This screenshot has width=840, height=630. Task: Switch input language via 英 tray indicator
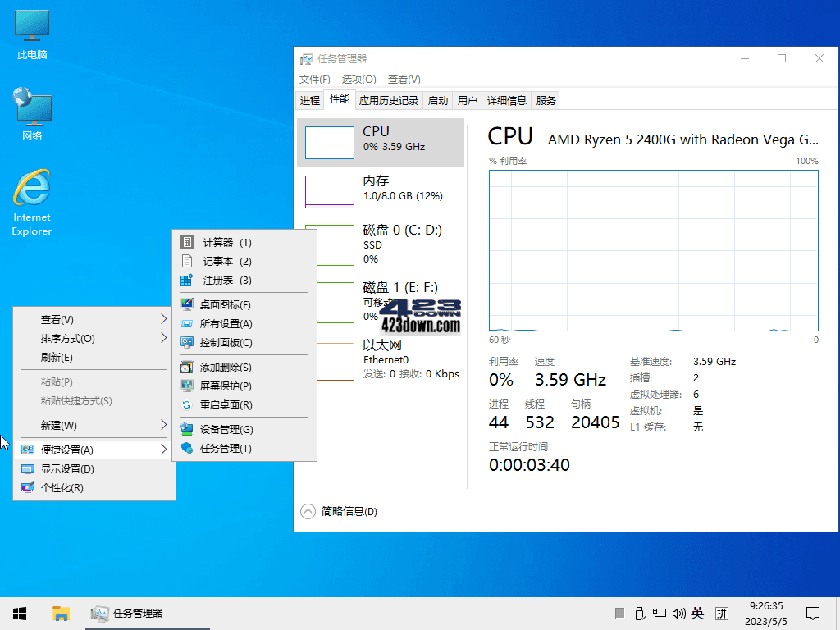[698, 613]
